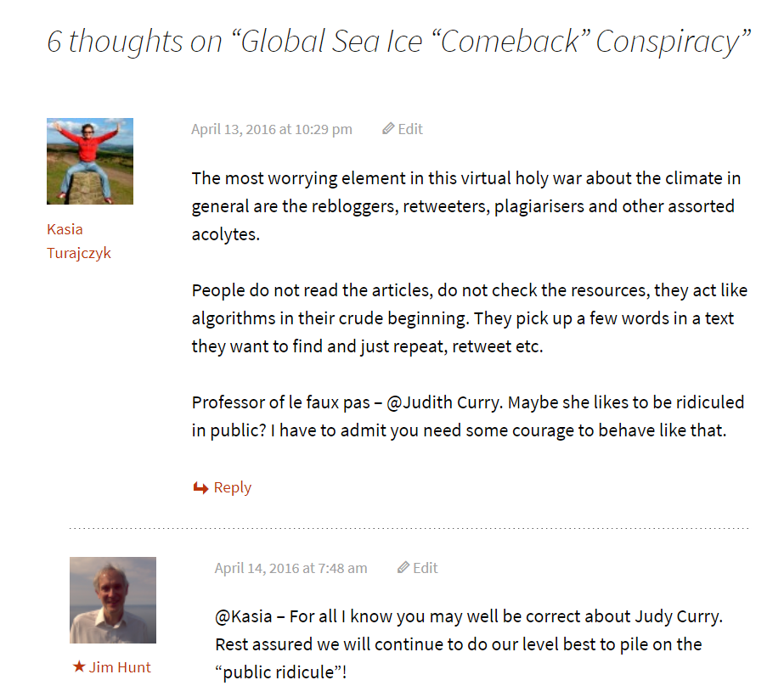Open Jim Hunt's avatar photo
This screenshot has width=784, height=697.
tap(113, 600)
